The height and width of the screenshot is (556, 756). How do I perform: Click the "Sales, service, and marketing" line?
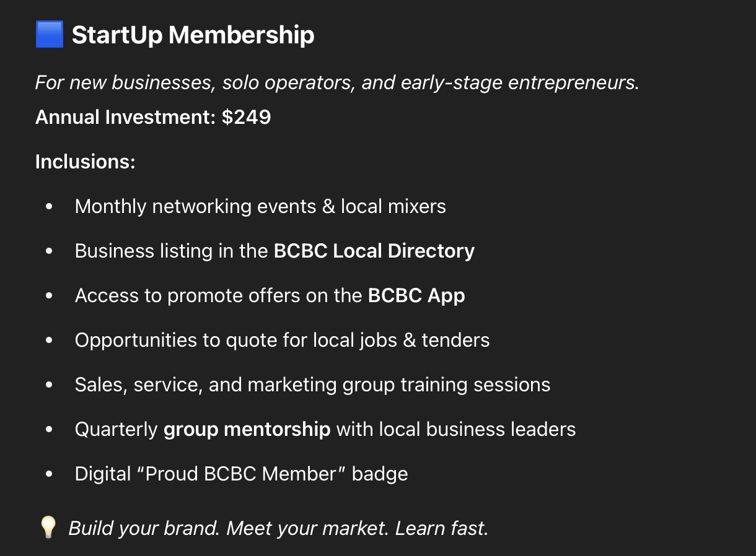[312, 384]
